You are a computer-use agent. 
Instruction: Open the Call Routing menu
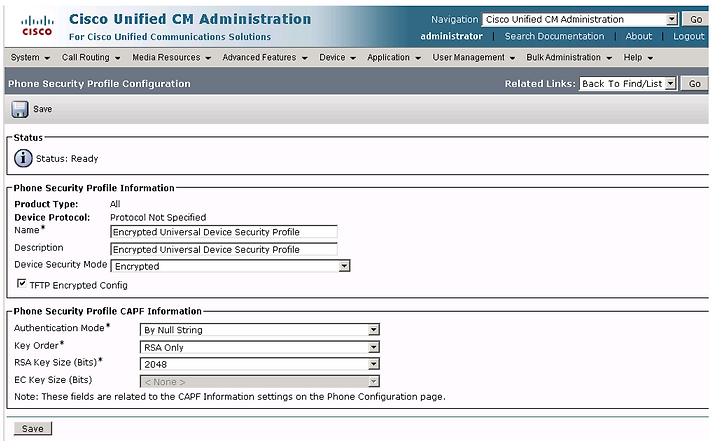pyautogui.click(x=91, y=57)
